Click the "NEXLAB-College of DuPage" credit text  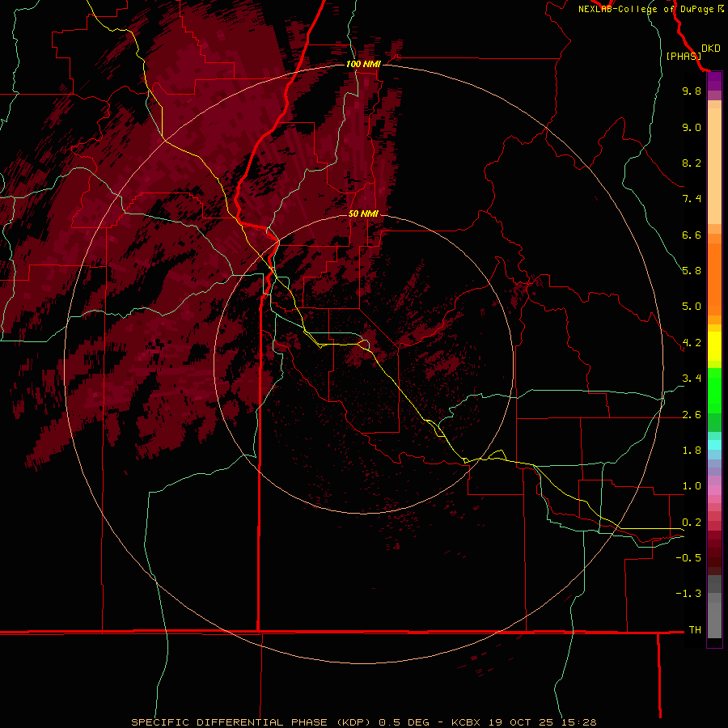(x=645, y=9)
